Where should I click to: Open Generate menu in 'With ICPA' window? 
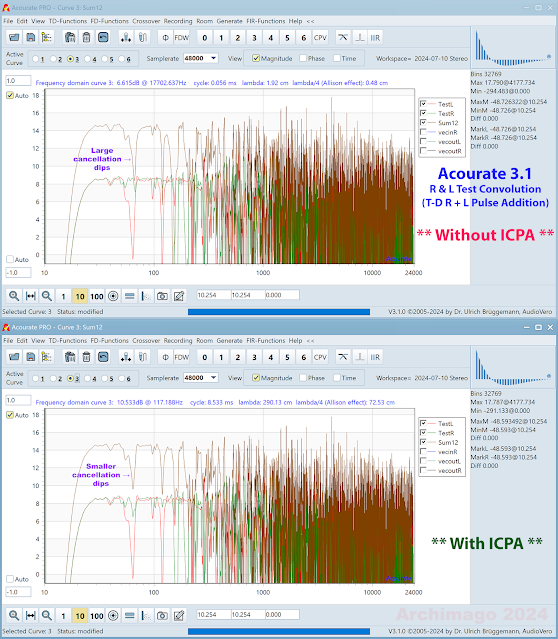coord(229,340)
